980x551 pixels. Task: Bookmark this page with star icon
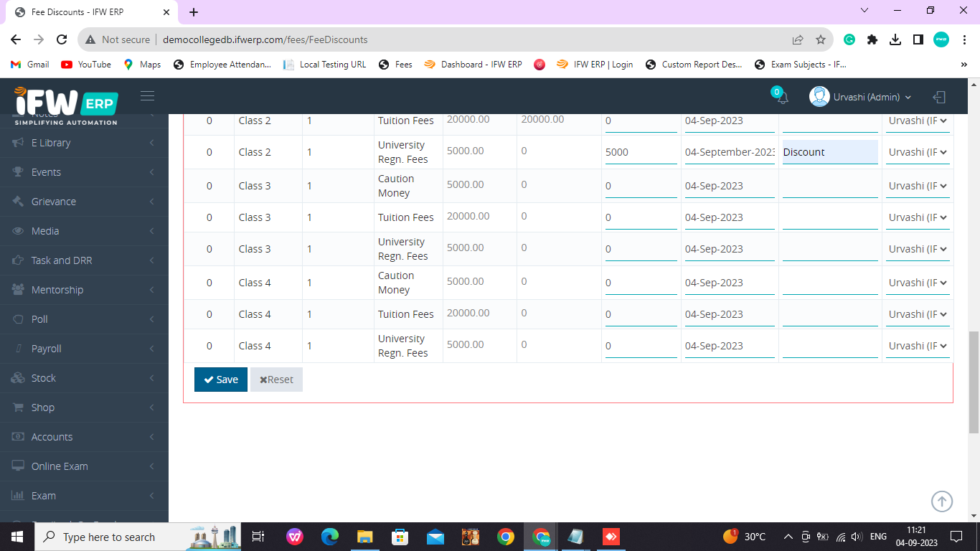pyautogui.click(x=821, y=39)
